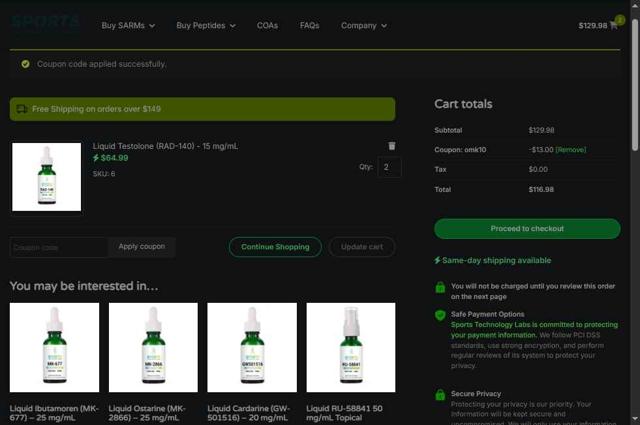Click the page vertical scrollbar thumb
The width and height of the screenshot is (640, 425).
pyautogui.click(x=635, y=85)
